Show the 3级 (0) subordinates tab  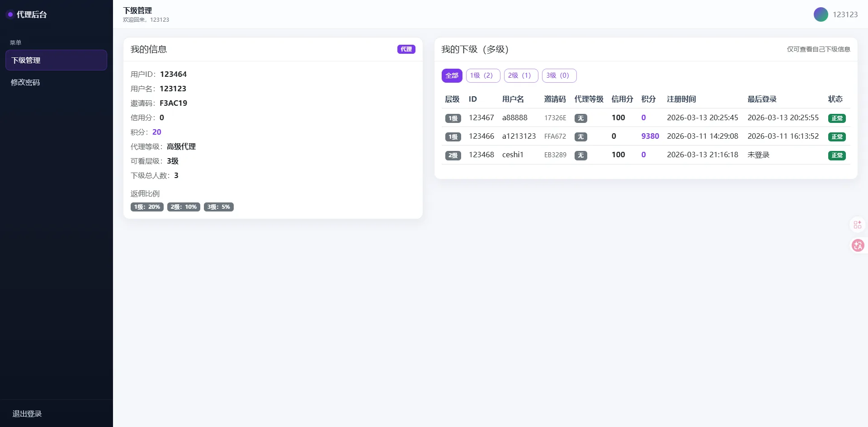559,75
